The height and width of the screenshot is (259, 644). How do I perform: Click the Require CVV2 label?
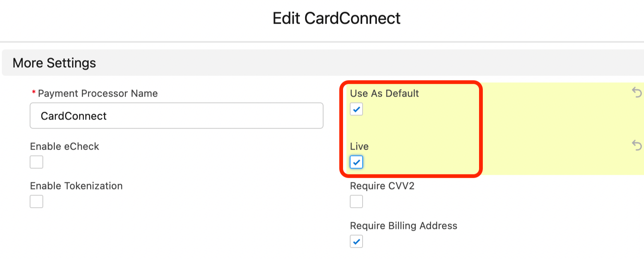coord(382,186)
